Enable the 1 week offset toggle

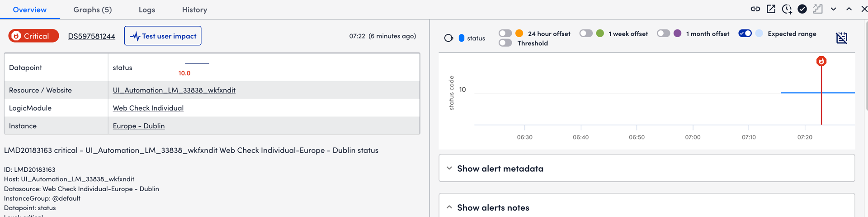click(586, 33)
